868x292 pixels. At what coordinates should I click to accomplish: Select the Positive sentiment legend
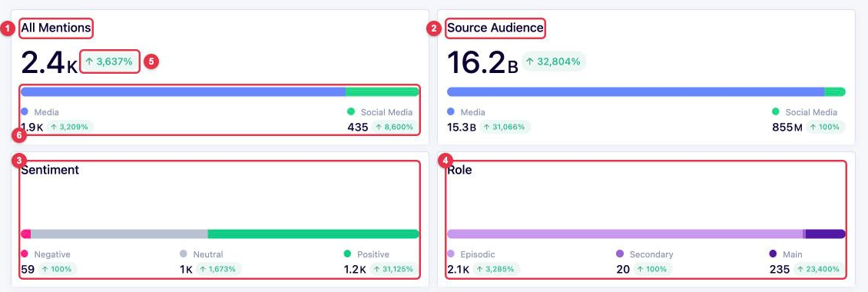366,254
